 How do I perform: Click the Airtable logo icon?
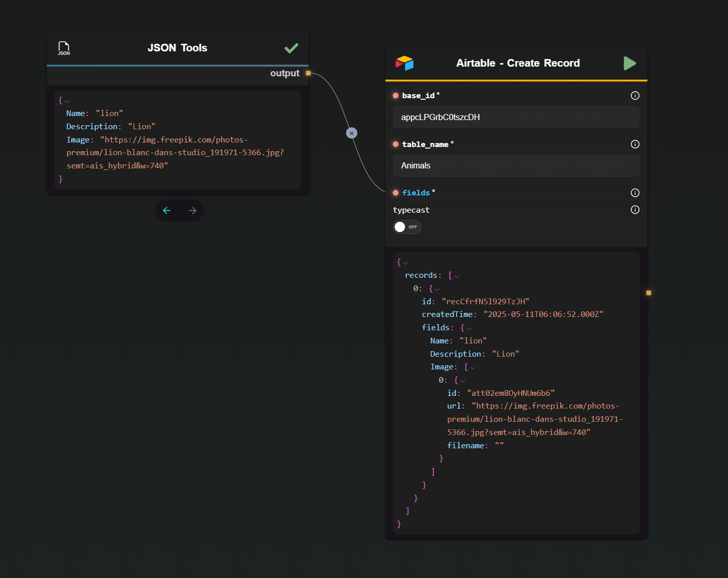pos(404,63)
